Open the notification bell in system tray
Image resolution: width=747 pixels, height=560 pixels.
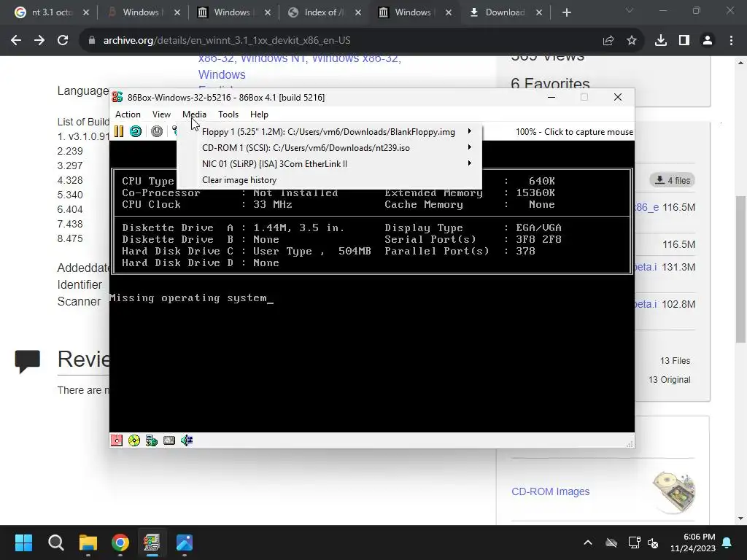click(x=727, y=542)
